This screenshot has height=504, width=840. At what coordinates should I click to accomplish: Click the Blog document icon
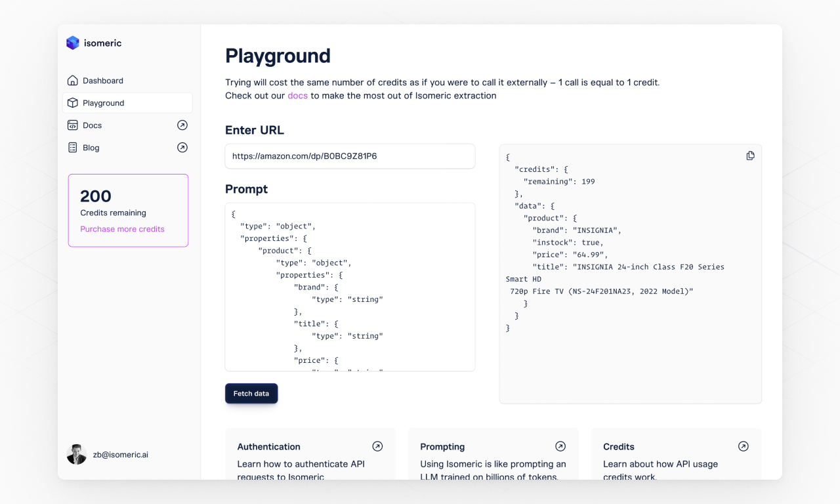(73, 148)
